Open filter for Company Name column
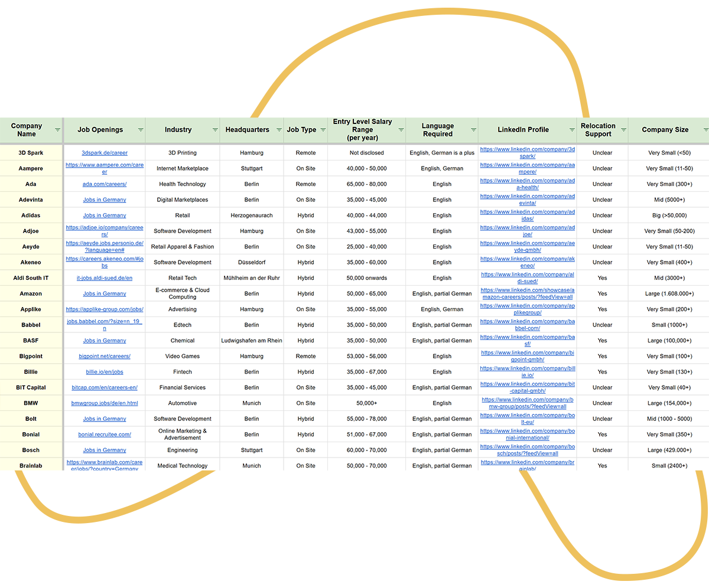The height and width of the screenshot is (588, 709). [57, 130]
